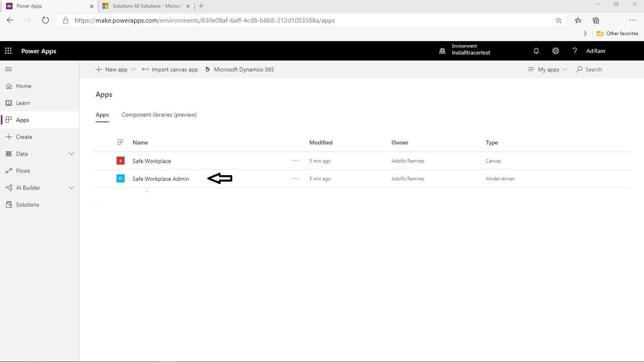
Task: Sort by the Modified column header
Action: pyautogui.click(x=321, y=142)
